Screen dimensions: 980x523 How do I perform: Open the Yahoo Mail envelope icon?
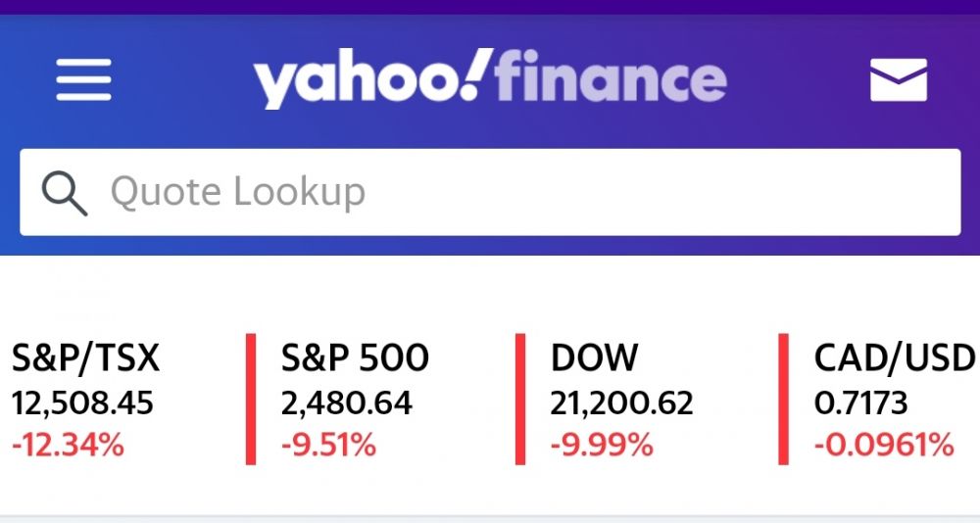coord(898,79)
